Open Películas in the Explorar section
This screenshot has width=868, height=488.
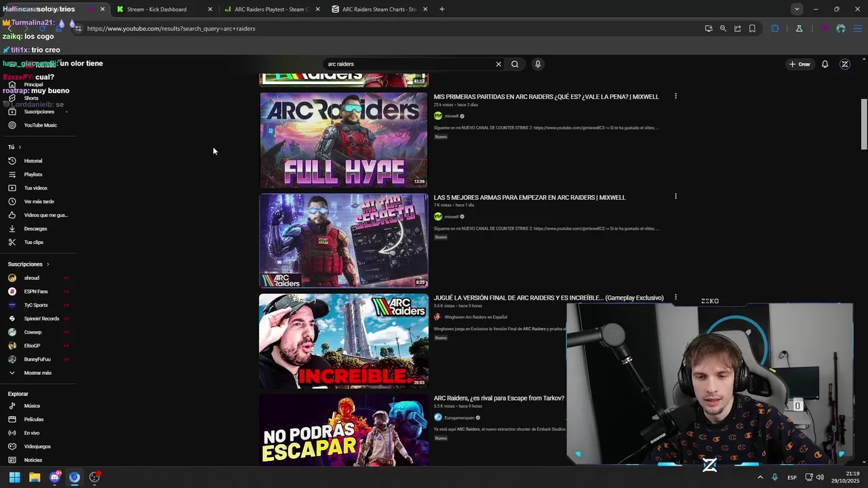click(33, 420)
